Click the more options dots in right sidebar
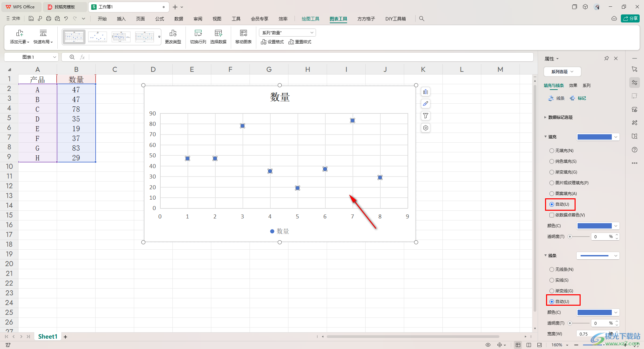The image size is (644, 349). (635, 163)
